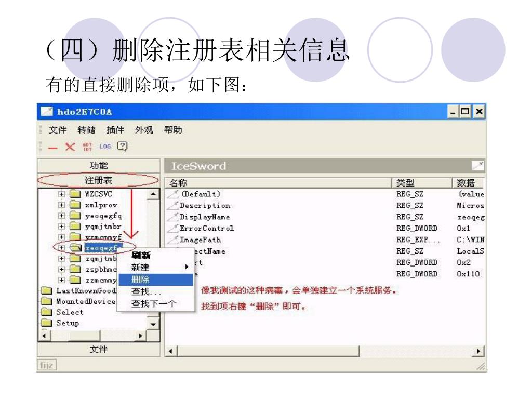Expand the xmlprov tree node
Viewport: 532px width, 399px height.
[61, 205]
